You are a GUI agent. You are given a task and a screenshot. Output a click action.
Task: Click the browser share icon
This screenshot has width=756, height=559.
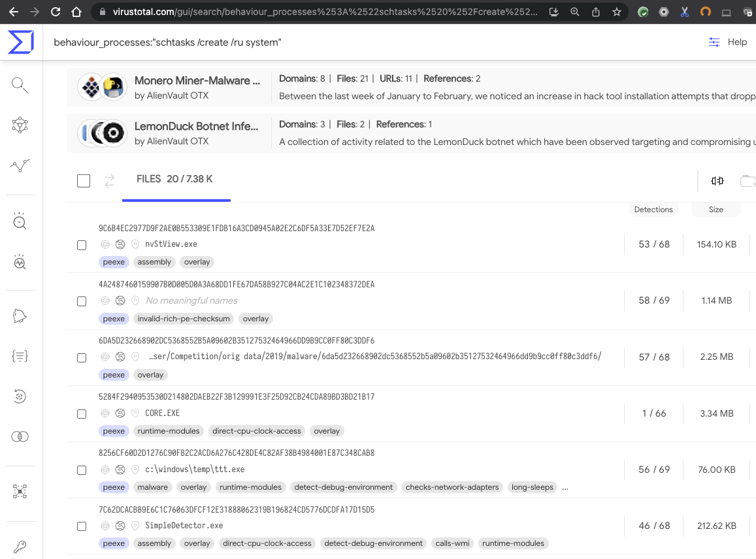pyautogui.click(x=596, y=12)
